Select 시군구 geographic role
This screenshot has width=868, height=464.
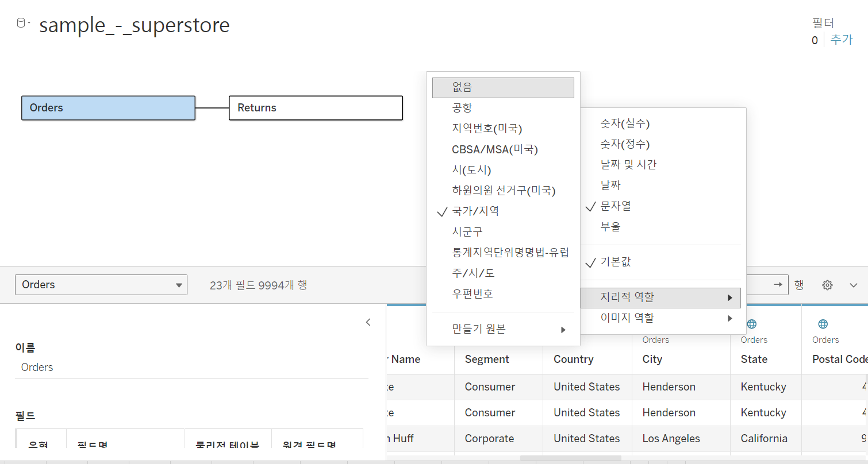pos(503,231)
